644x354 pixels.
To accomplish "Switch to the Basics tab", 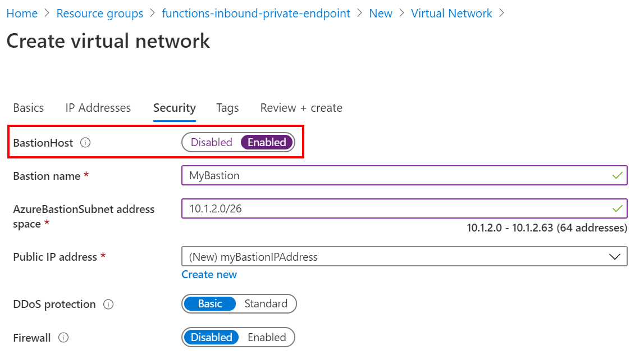I will [x=29, y=108].
